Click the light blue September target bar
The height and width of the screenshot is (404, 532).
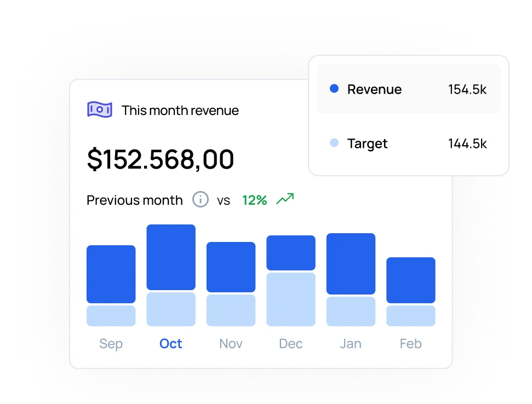[x=111, y=316]
